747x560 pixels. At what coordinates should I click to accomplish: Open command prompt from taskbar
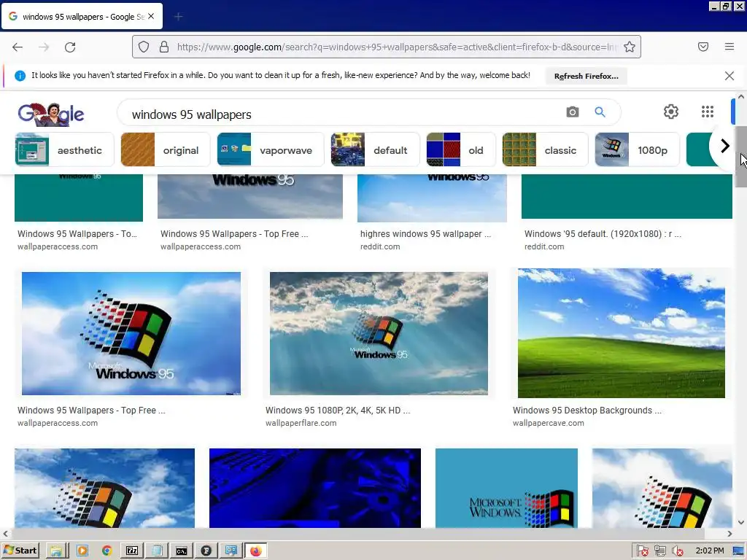pyautogui.click(x=182, y=551)
